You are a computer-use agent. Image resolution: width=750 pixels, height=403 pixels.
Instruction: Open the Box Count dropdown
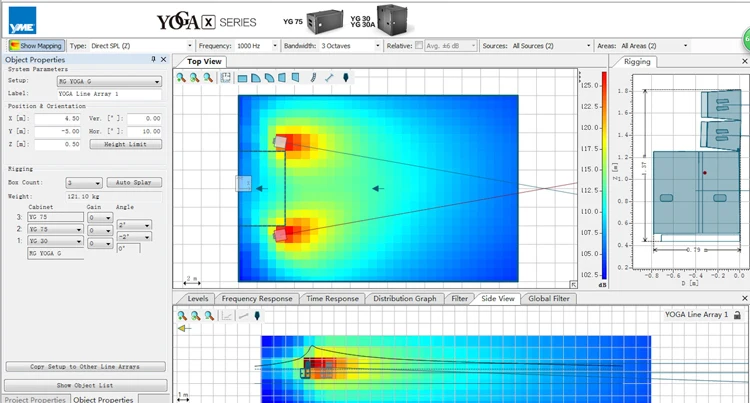[x=84, y=183]
